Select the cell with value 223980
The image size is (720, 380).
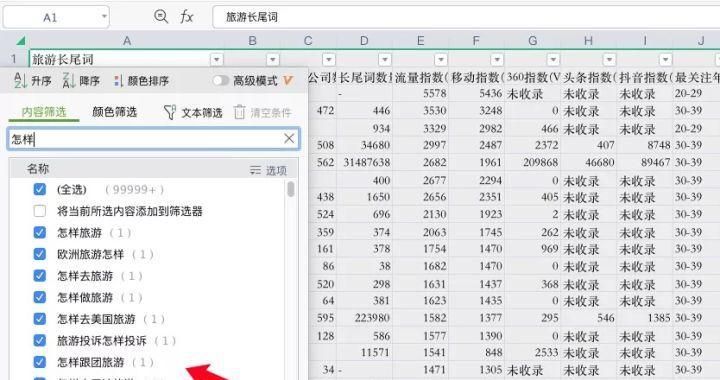(x=365, y=318)
